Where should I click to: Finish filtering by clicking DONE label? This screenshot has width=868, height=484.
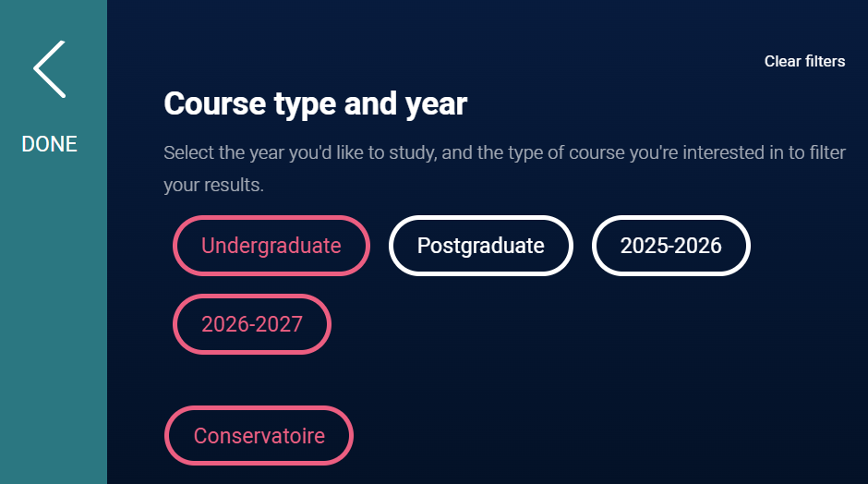(50, 144)
